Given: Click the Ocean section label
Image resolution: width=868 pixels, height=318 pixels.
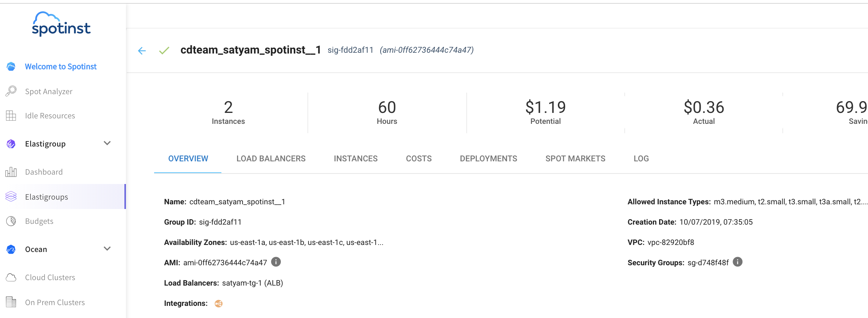Looking at the screenshot, I should [x=36, y=249].
